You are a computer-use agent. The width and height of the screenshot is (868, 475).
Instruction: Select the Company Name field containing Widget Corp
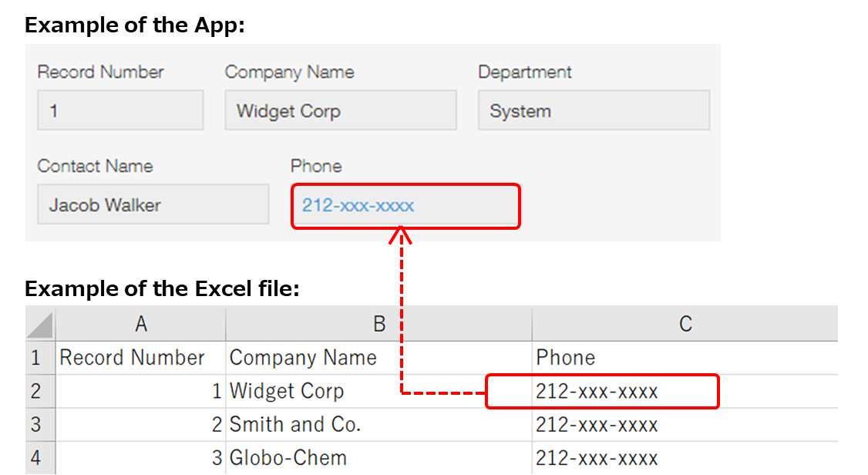[341, 110]
